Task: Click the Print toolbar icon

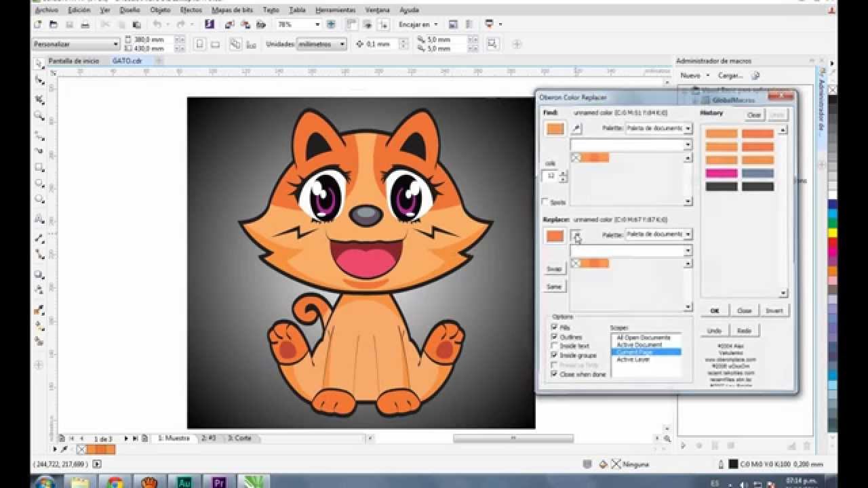Action: (85, 24)
